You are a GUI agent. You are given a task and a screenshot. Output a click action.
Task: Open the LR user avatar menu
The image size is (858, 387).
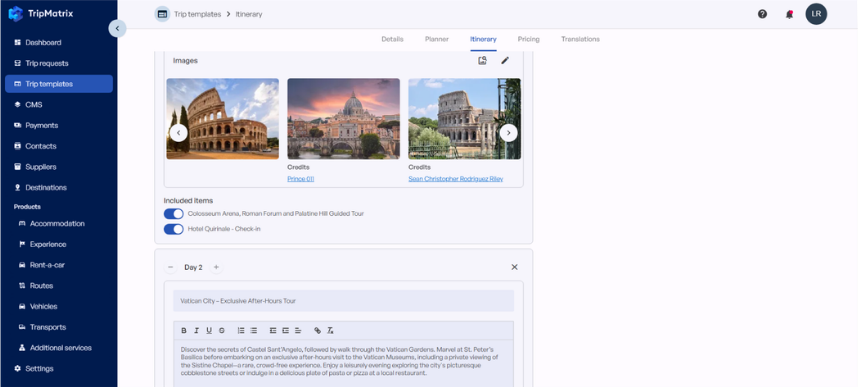(816, 14)
